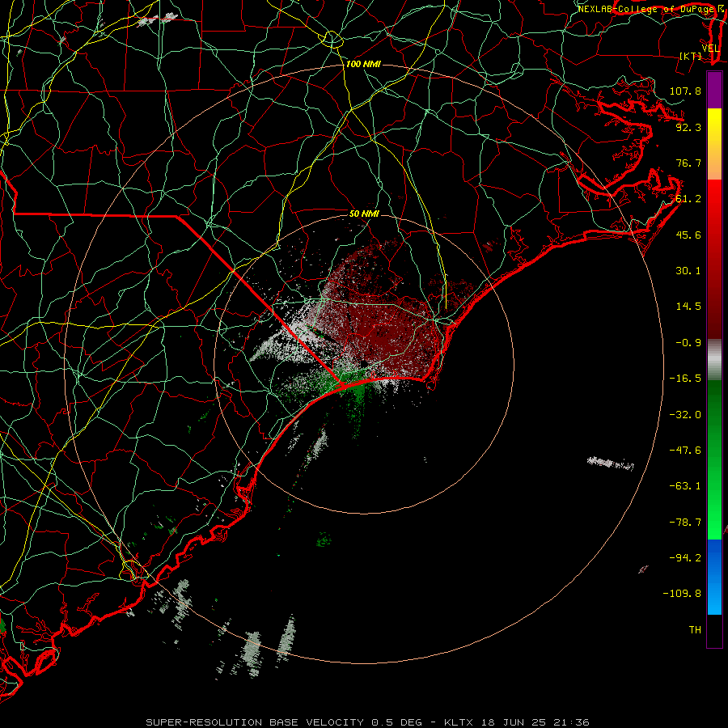Click the "[KT]" units label
This screenshot has height=728, width=728.
coord(691,56)
